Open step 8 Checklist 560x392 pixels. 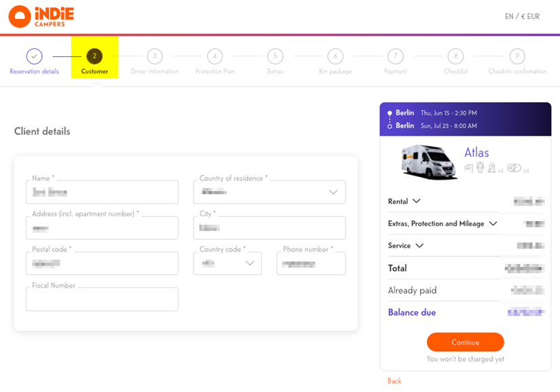[x=455, y=56]
